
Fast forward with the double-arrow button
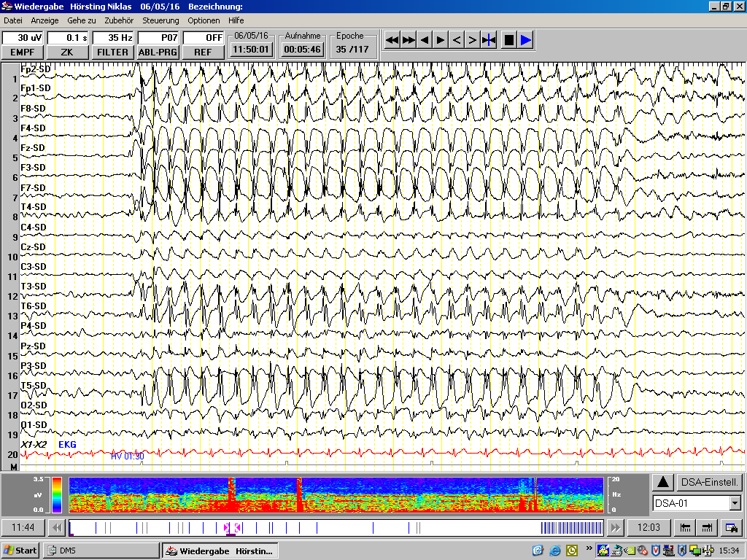409,40
